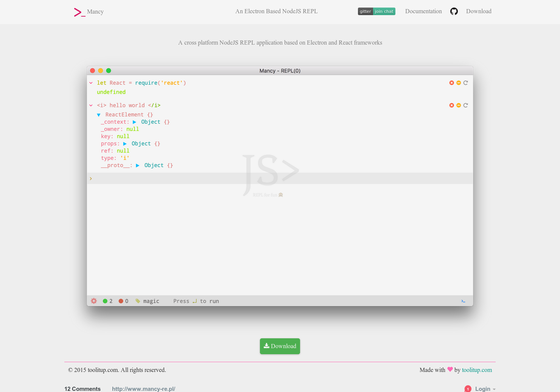Screen dimensions: 560x392
Task: Open the settings gear in status bar
Action: pos(94,301)
